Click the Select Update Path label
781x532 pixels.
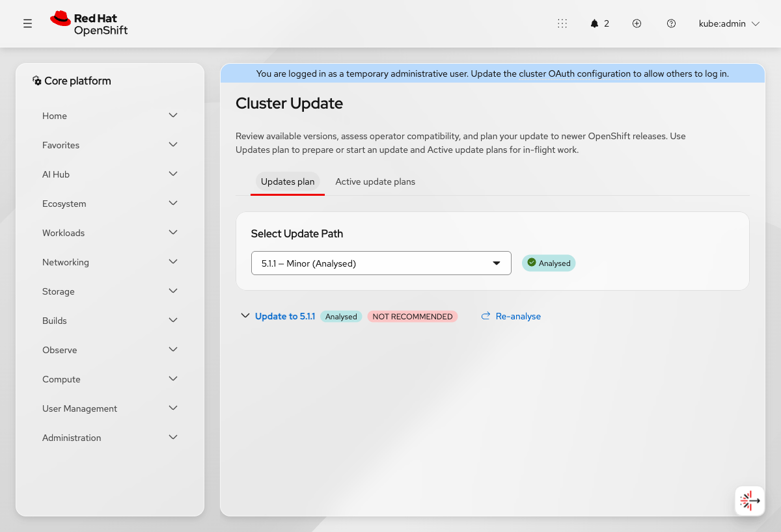coord(297,233)
